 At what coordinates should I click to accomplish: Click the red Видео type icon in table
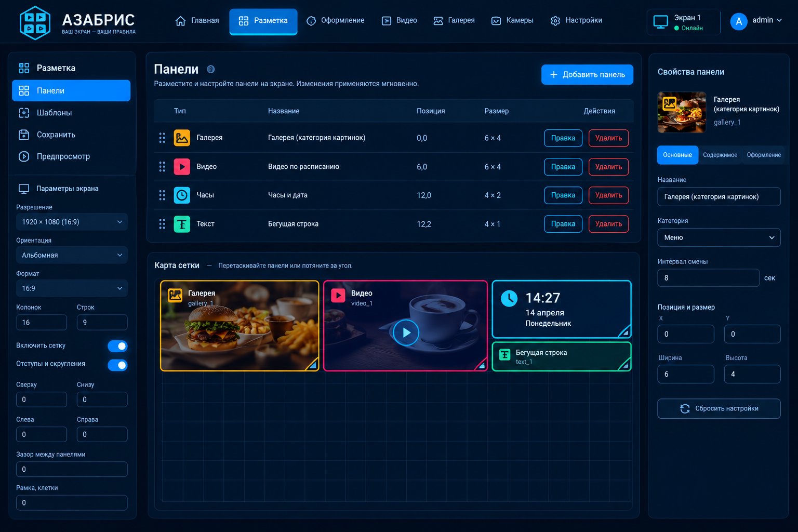(x=182, y=167)
